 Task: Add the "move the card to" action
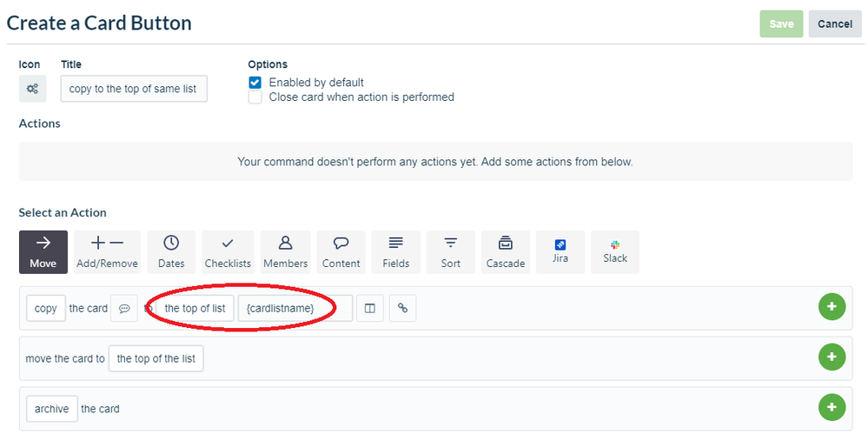pos(832,357)
